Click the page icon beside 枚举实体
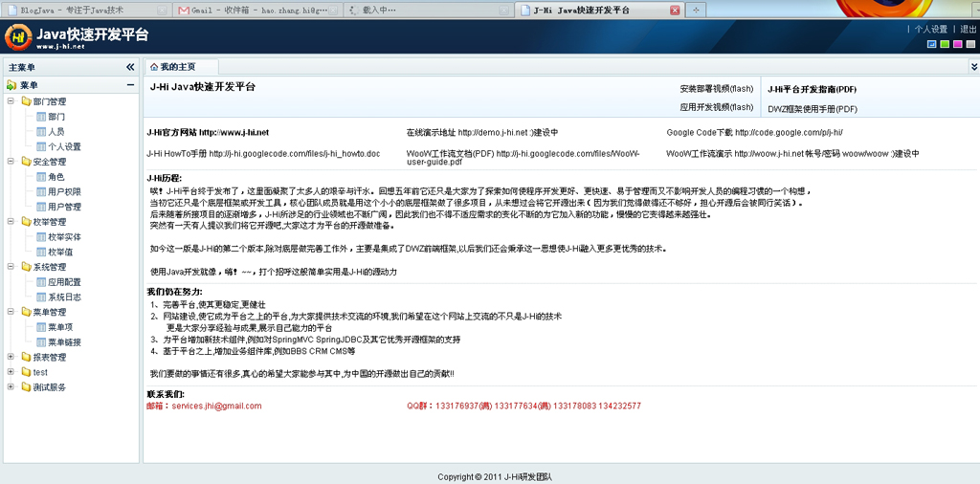The image size is (980, 484). [41, 236]
